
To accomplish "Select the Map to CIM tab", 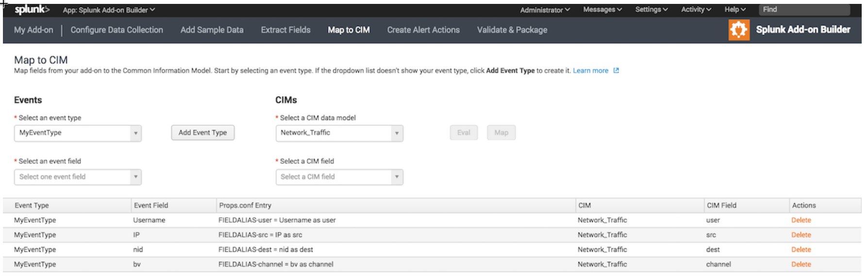I will [349, 30].
